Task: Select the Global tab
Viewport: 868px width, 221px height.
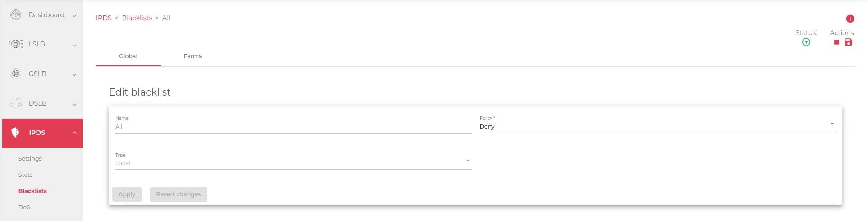Action: (x=128, y=56)
